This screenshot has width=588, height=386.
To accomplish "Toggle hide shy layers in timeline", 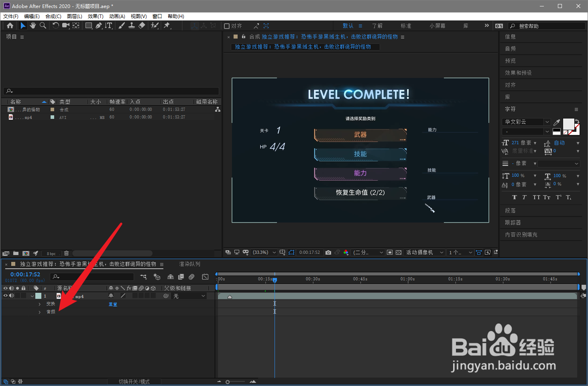I will [x=171, y=277].
